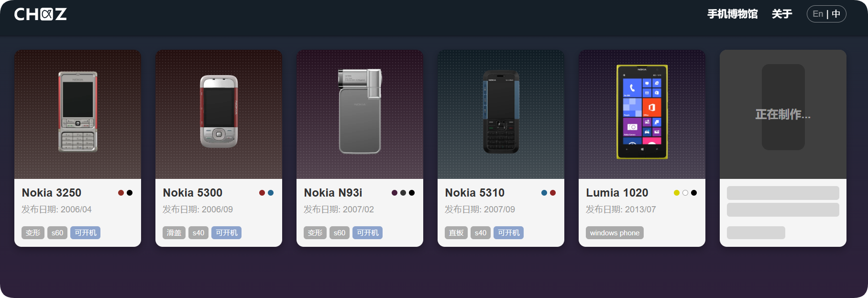Choose the blue color dot for Nokia 5300
This screenshot has width=868, height=298.
tap(271, 193)
